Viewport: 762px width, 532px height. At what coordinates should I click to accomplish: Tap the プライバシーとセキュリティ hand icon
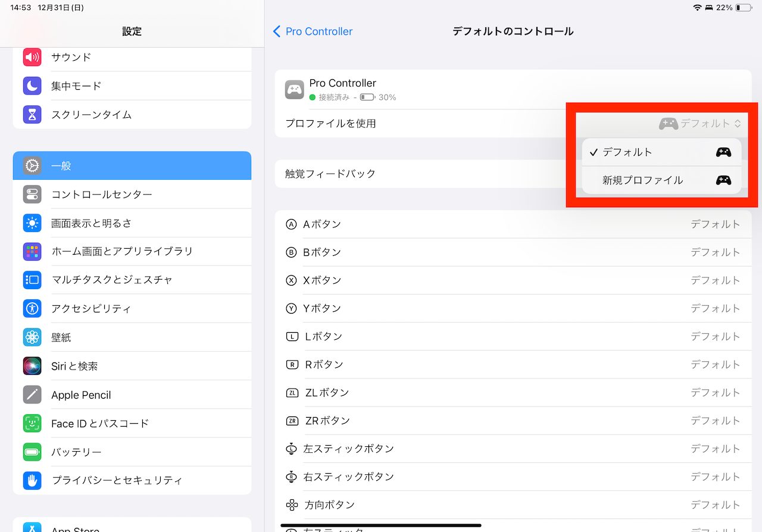coord(32,480)
